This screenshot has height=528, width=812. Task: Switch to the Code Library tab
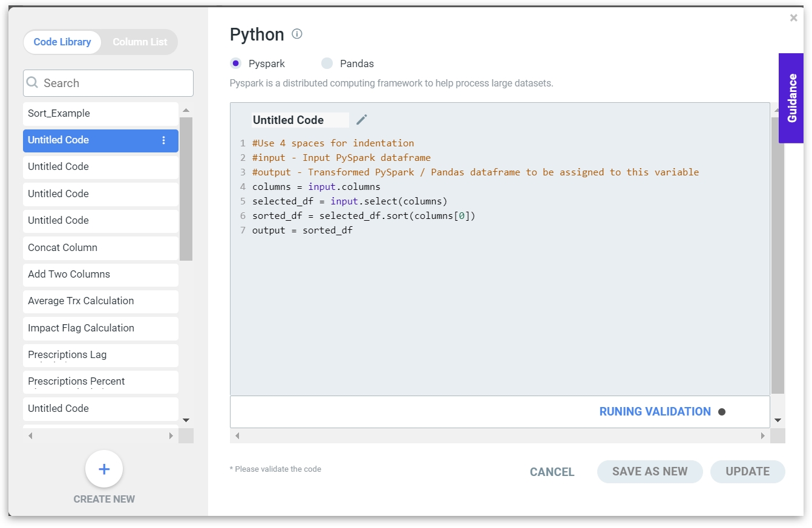tap(62, 42)
